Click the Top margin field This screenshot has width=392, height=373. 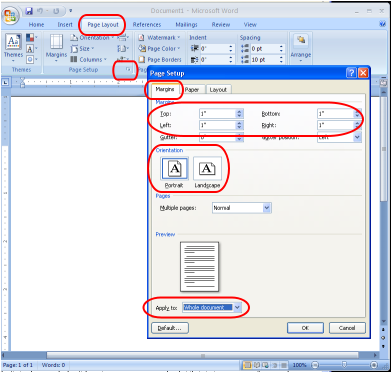(x=218, y=114)
